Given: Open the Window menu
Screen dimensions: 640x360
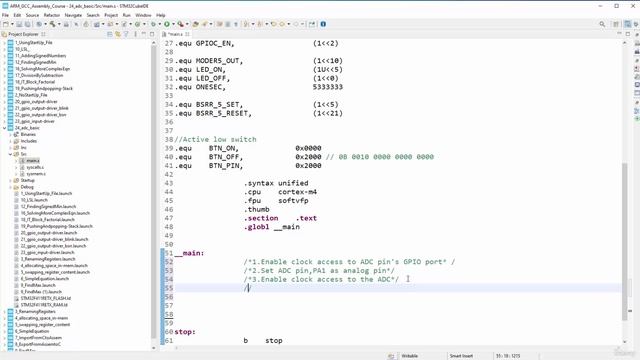Looking at the screenshot, I should (x=143, y=15).
